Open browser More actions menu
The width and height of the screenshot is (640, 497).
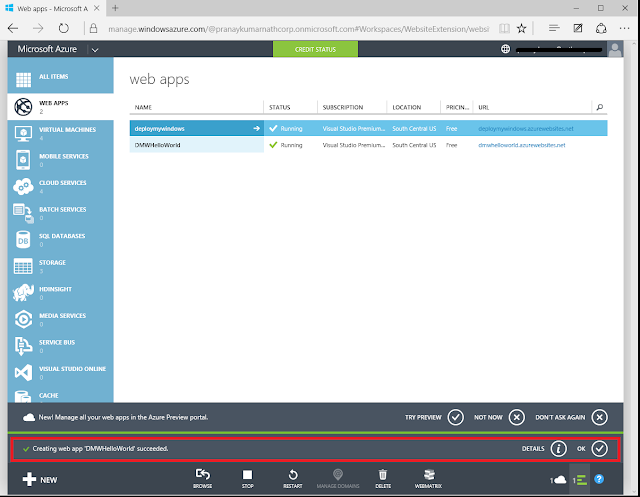point(624,28)
